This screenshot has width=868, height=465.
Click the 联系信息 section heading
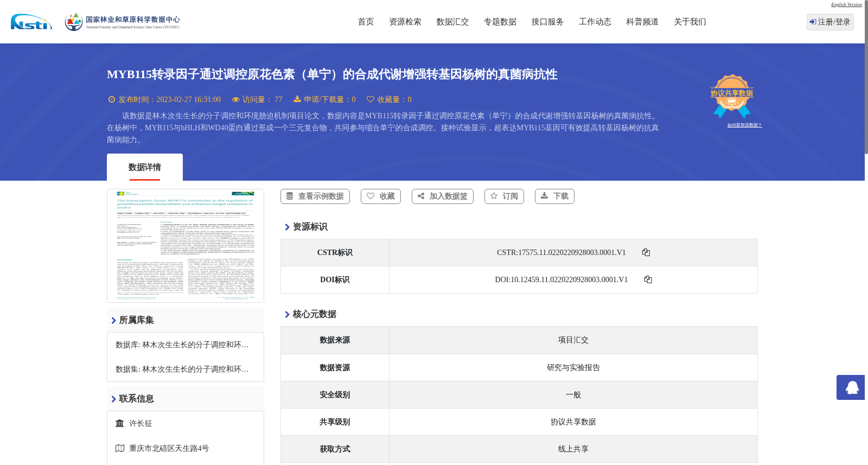tap(136, 399)
